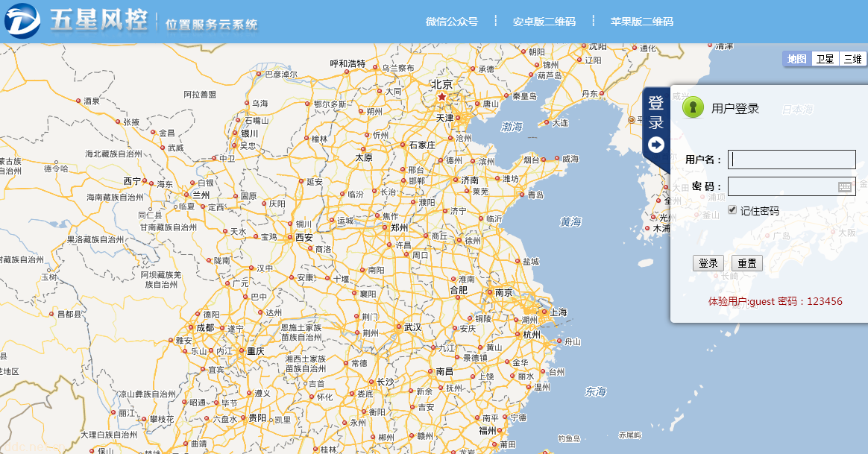Click the 体验用户:guest 密码：123456 hint text
The width and height of the screenshot is (868, 454).
click(x=775, y=301)
